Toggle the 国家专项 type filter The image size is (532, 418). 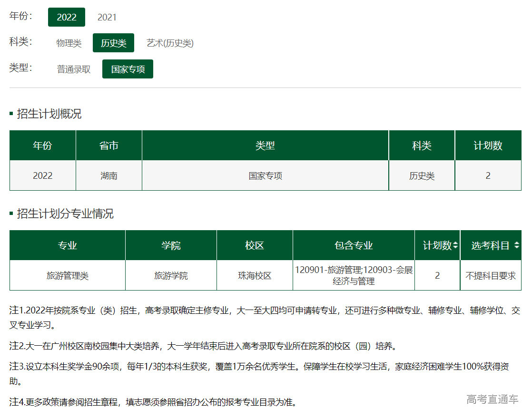(128, 69)
